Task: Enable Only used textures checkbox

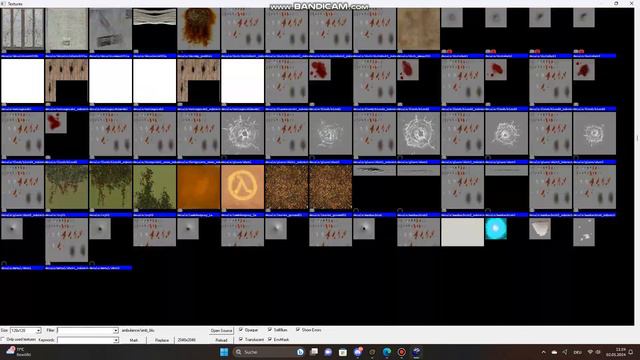Action: click(x=3, y=339)
